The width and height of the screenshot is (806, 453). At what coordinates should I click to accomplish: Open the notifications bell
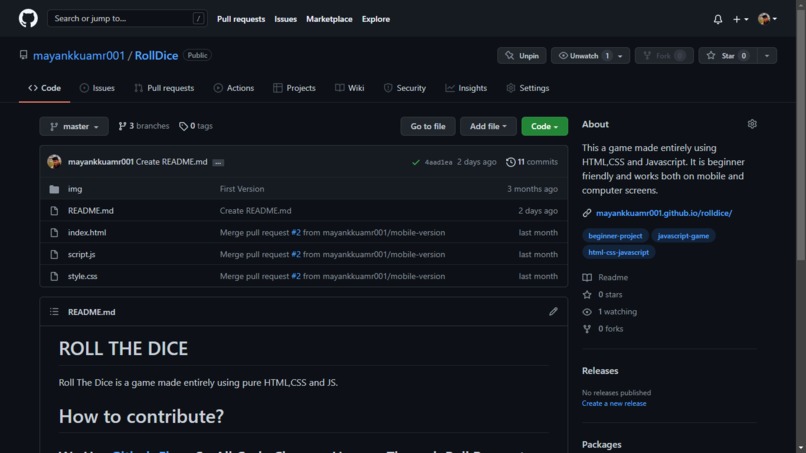coord(718,19)
